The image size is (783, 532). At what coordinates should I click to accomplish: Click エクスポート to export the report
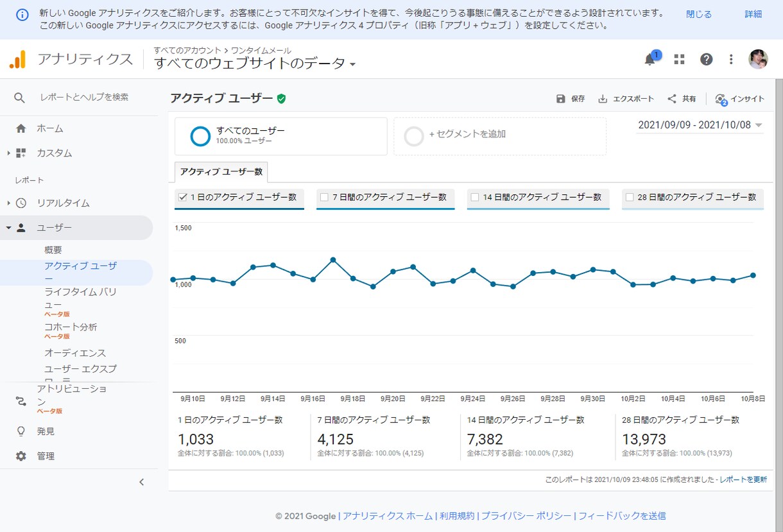pyautogui.click(x=626, y=99)
